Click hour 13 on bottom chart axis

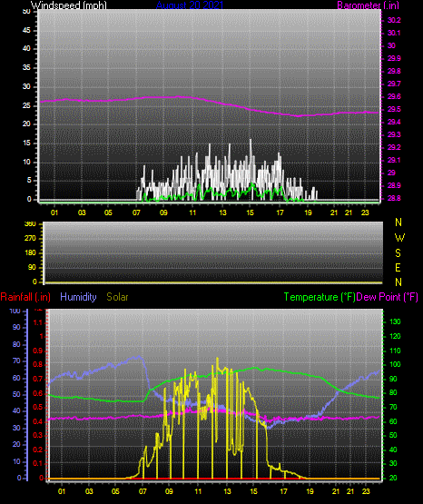coord(227,491)
